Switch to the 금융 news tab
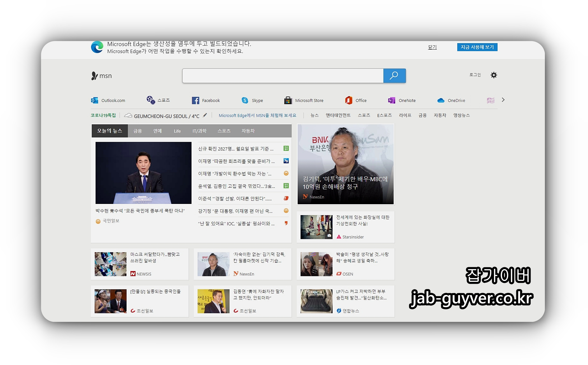The height and width of the screenshot is (365, 588). 137,131
